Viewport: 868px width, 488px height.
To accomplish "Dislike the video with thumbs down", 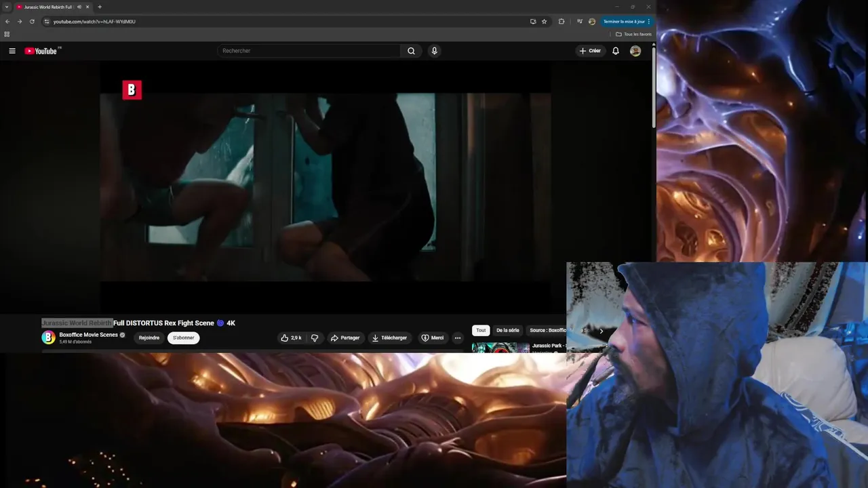I will tap(315, 338).
